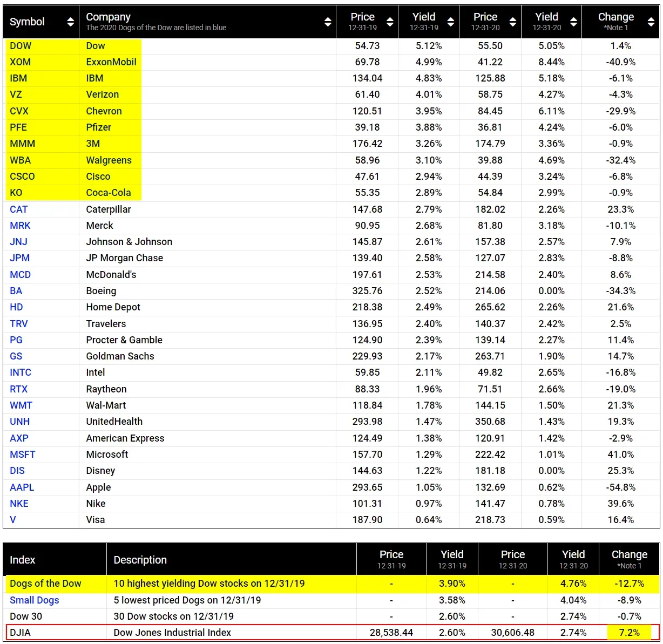
Task: Open the INTC ticker link
Action: point(21,372)
